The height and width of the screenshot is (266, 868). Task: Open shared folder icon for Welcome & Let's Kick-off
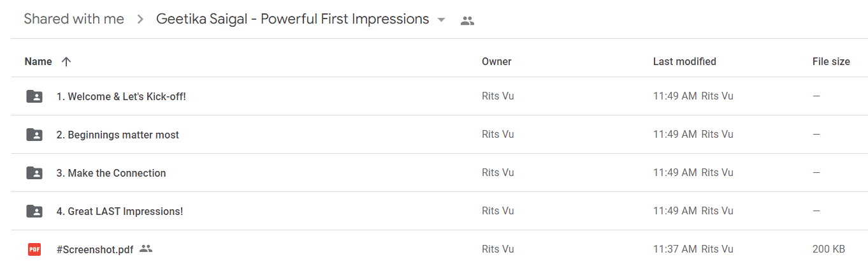[34, 96]
